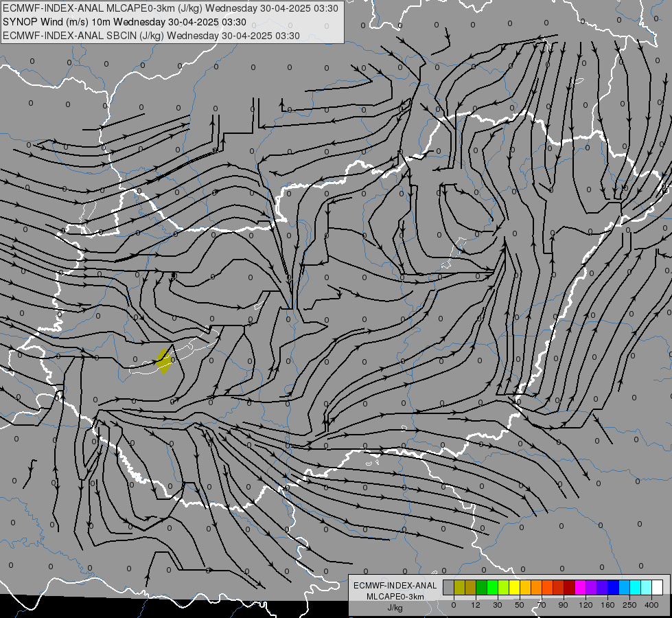Select the dark red legend swatch
This screenshot has width=672, height=618.
click(570, 587)
